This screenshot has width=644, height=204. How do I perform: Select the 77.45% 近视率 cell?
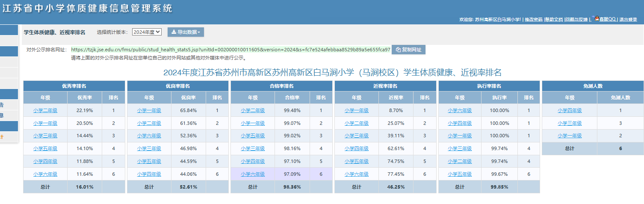(396, 174)
